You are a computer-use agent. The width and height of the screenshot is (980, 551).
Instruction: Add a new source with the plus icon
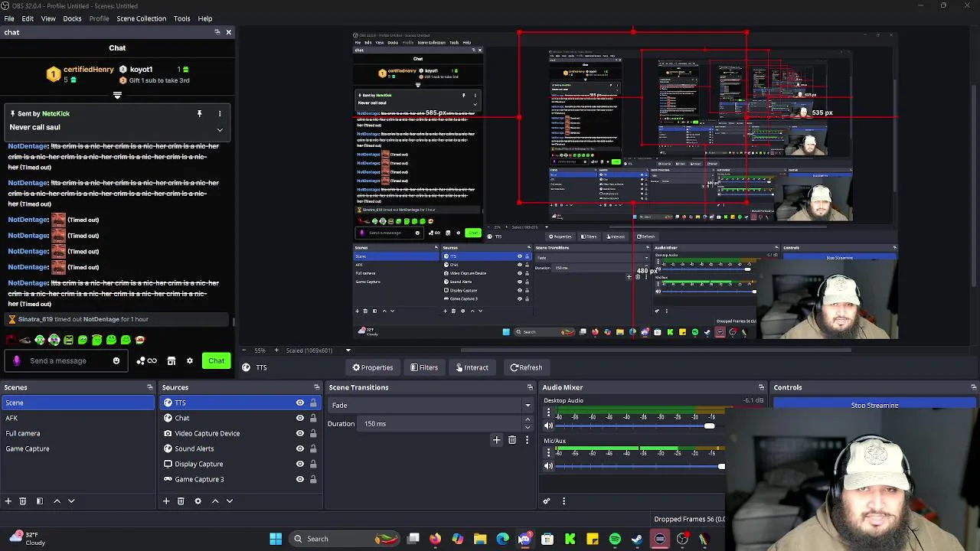[x=166, y=500]
